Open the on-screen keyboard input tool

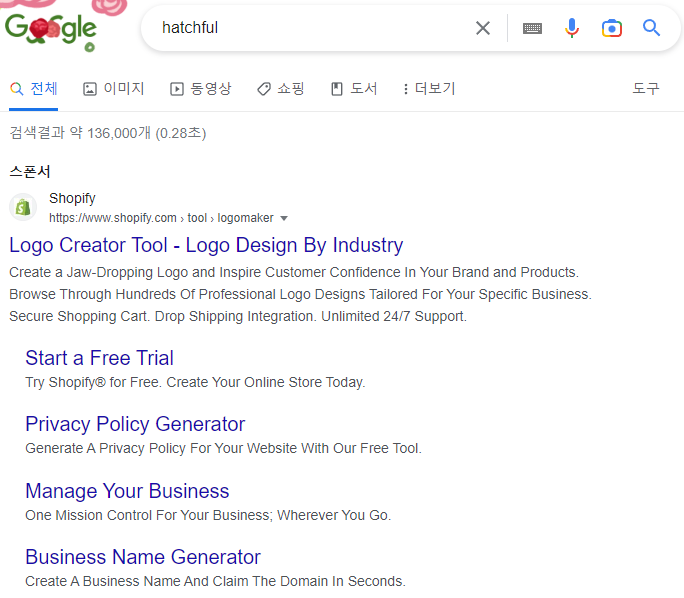point(532,29)
